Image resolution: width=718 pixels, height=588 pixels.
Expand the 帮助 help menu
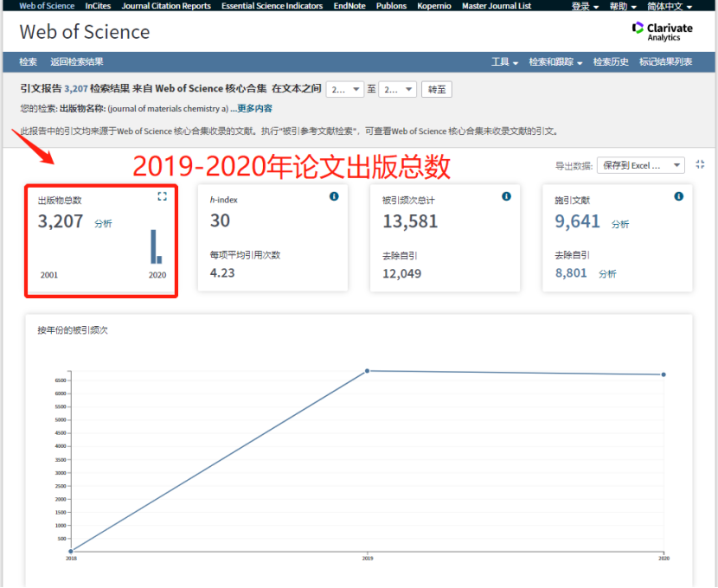(x=623, y=6)
